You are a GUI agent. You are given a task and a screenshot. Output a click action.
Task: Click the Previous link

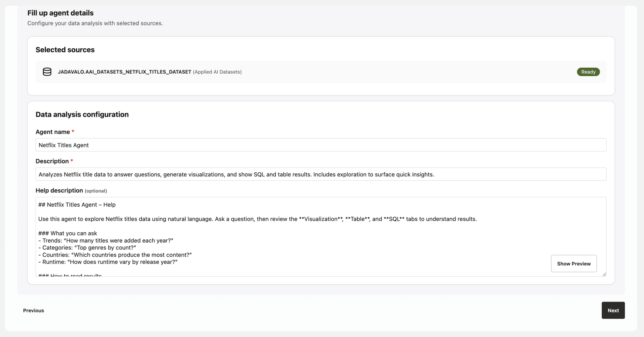[x=33, y=310]
